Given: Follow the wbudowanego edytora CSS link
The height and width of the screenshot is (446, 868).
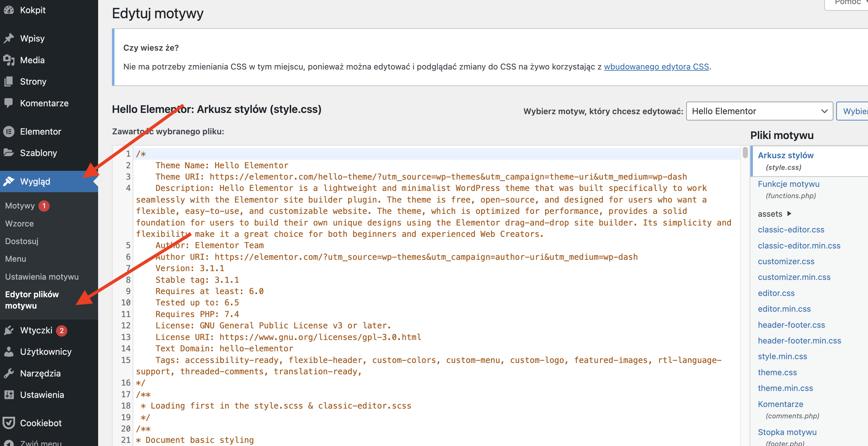Looking at the screenshot, I should (x=656, y=67).
